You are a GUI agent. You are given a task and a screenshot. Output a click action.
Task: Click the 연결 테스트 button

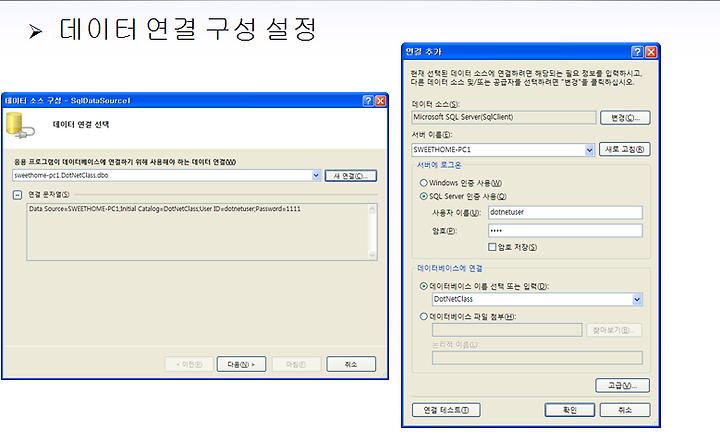coord(446,410)
